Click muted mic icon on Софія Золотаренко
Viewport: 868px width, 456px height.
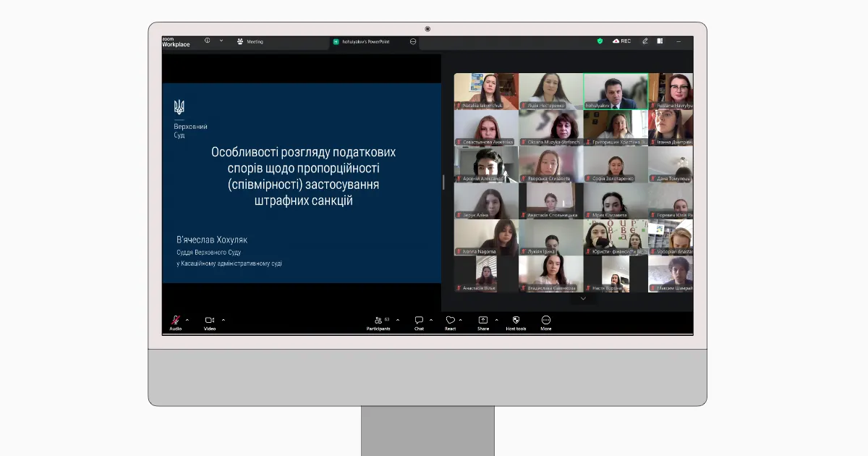point(588,178)
